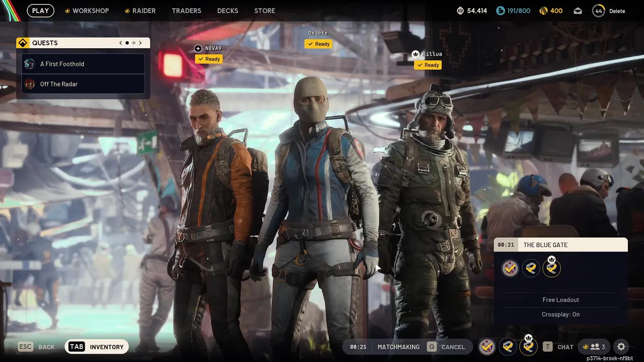
Task: Click Delete nameplate above the masked raider
Action: [x=318, y=33]
